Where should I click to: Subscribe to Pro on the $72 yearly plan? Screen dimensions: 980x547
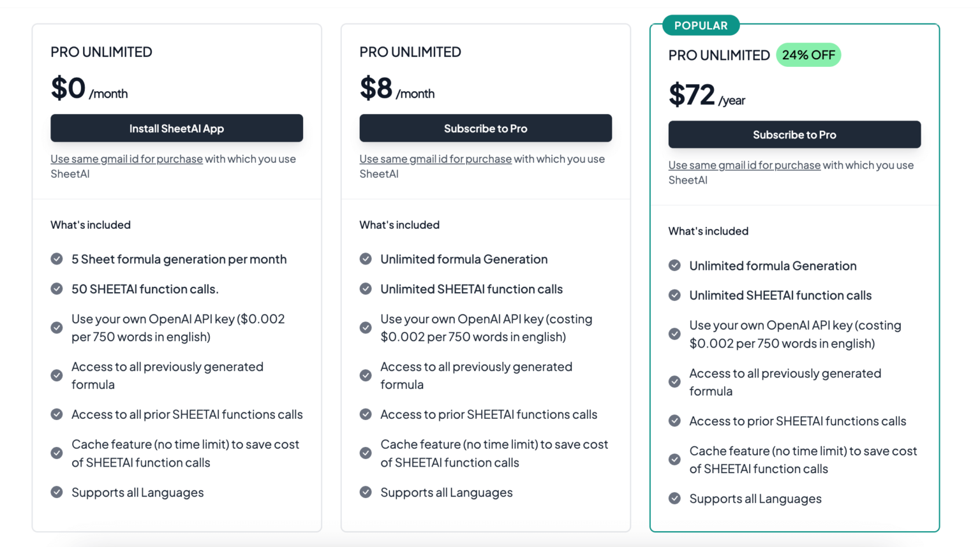tap(794, 135)
